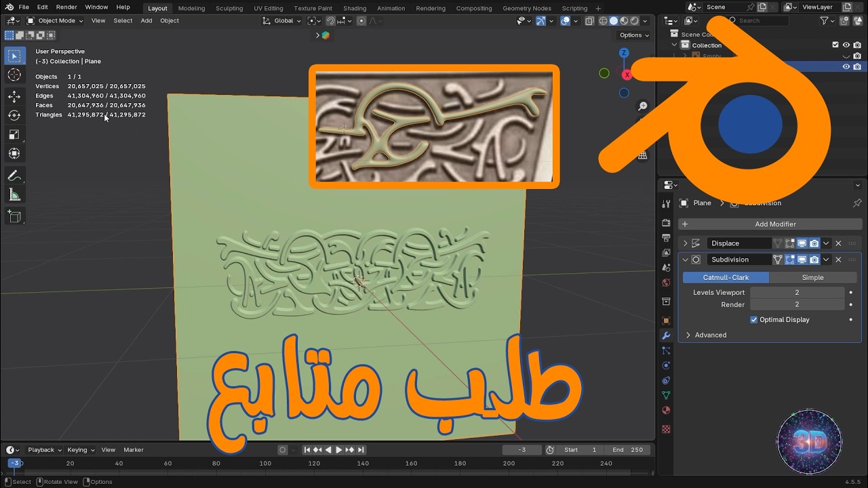
Task: Pick the Rotate tool
Action: click(14, 115)
